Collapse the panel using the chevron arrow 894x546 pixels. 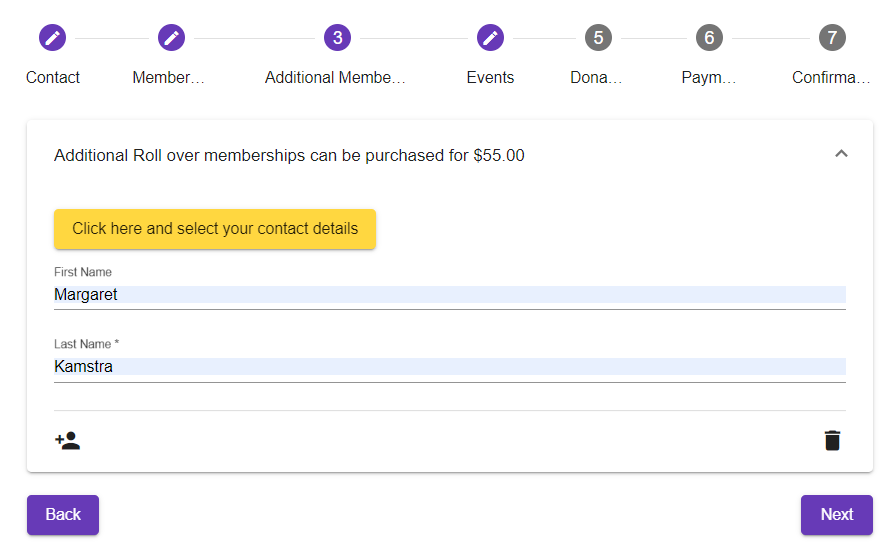tap(841, 154)
